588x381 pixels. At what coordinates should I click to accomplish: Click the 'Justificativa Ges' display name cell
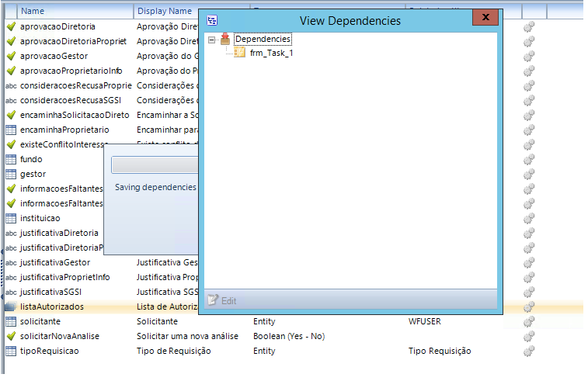coord(167,262)
